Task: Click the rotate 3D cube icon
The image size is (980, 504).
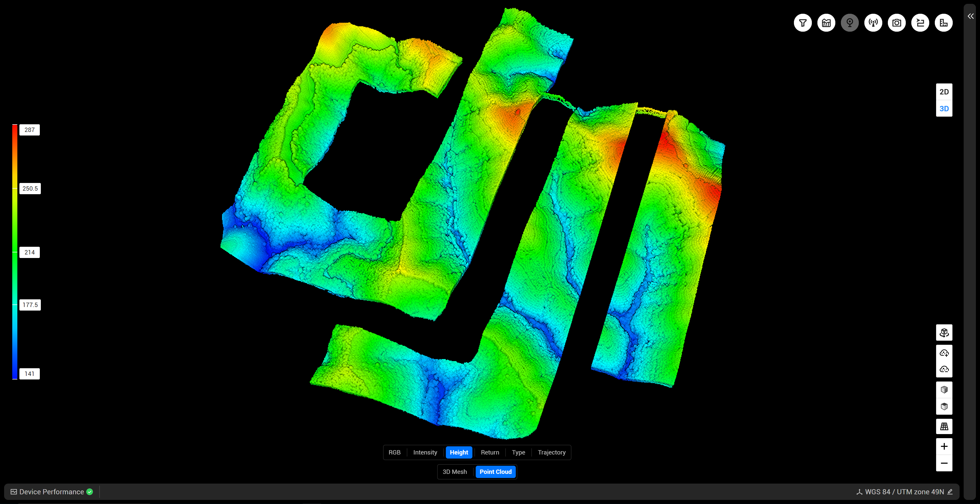Action: pyautogui.click(x=944, y=333)
